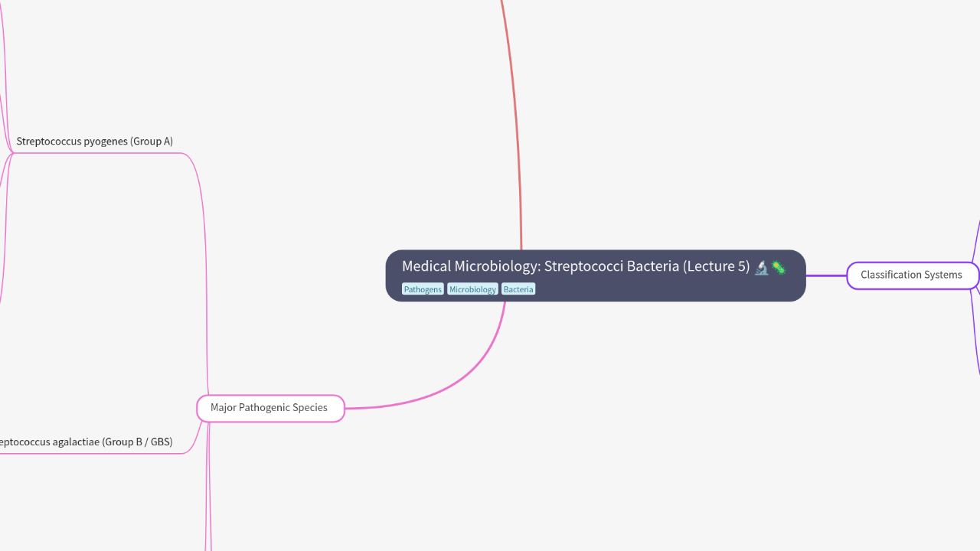
Task: Select the central Medical Microbiology topic node
Action: [x=595, y=275]
